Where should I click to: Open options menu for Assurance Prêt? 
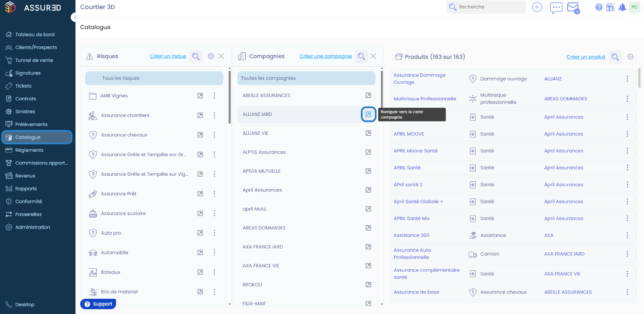(x=215, y=194)
